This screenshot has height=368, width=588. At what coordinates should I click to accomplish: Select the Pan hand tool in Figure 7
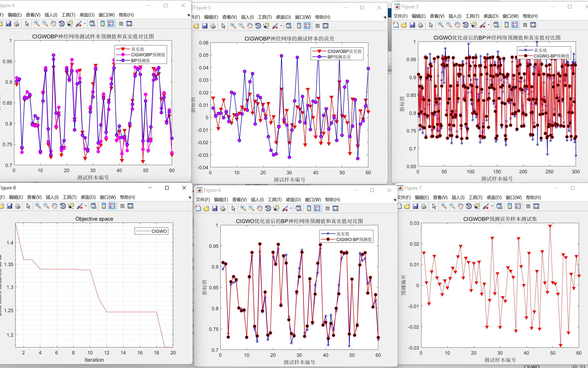(460, 206)
